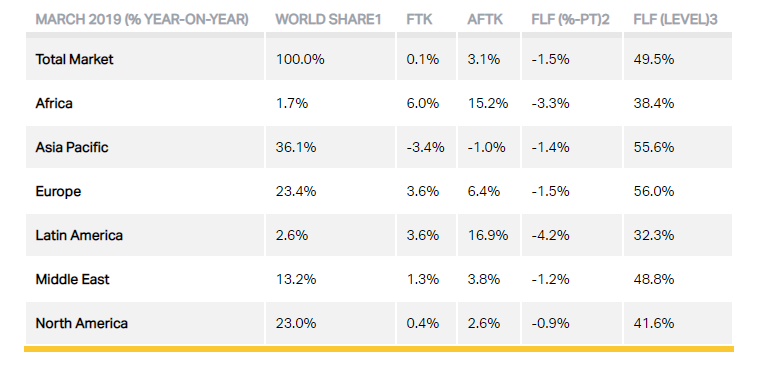Click Europe's 56.0% FLF level cell
Viewport: 758px width, 370px height.
coord(654,192)
